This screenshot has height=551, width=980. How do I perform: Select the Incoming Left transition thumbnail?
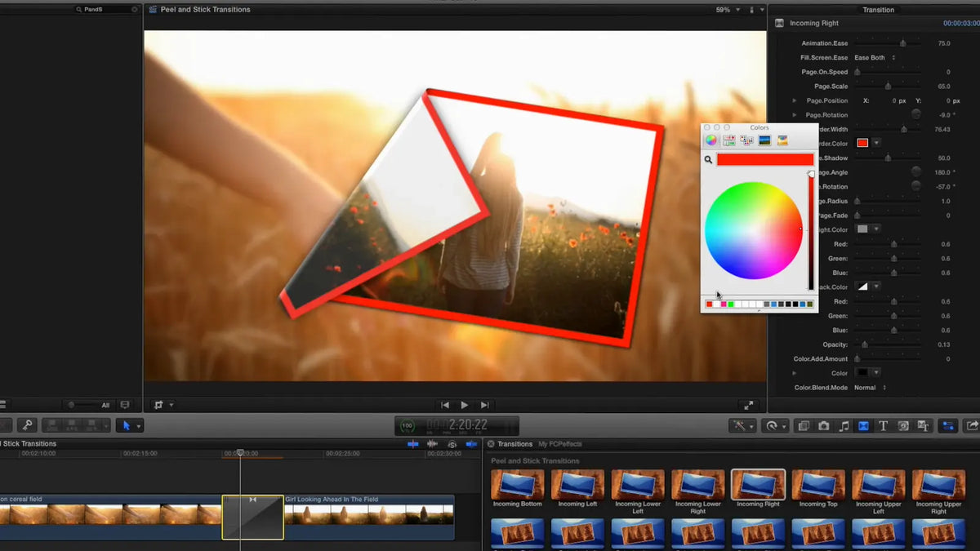point(578,484)
